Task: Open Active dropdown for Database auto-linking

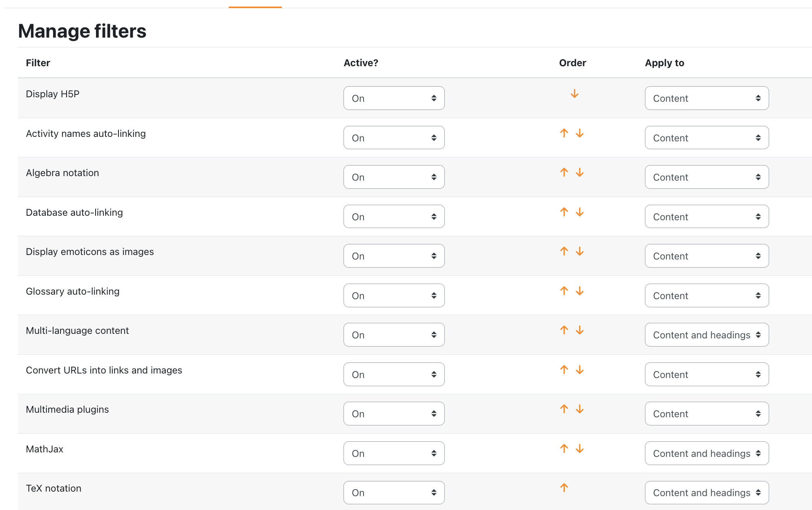Action: [x=394, y=217]
